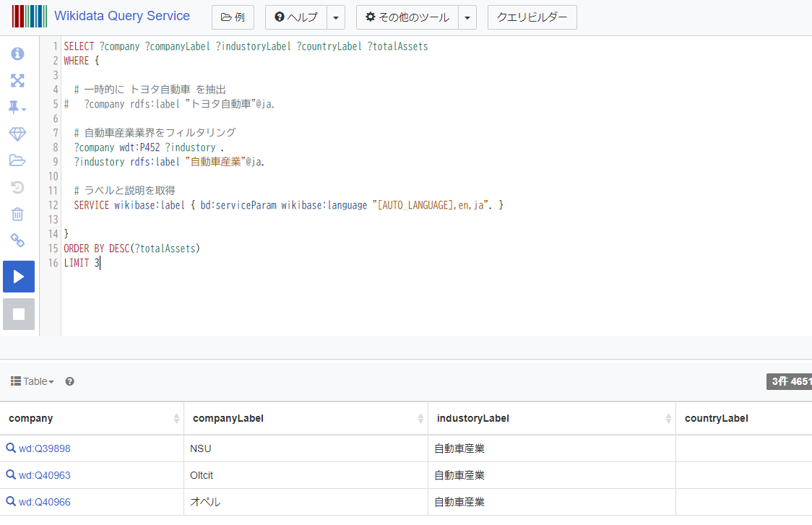Click the commented トヨタ自動車 label line
812x525 pixels.
169,103
